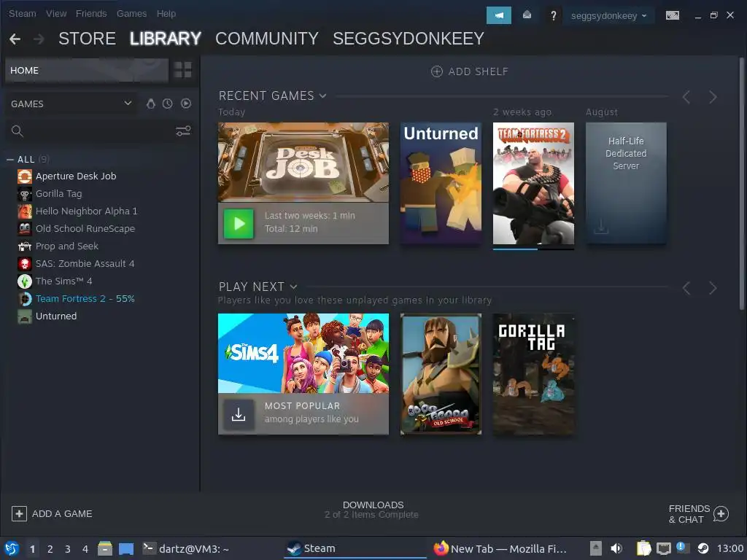Switch to the COMMUNITY tab
Viewport: 747px width, 560px height.
(267, 39)
